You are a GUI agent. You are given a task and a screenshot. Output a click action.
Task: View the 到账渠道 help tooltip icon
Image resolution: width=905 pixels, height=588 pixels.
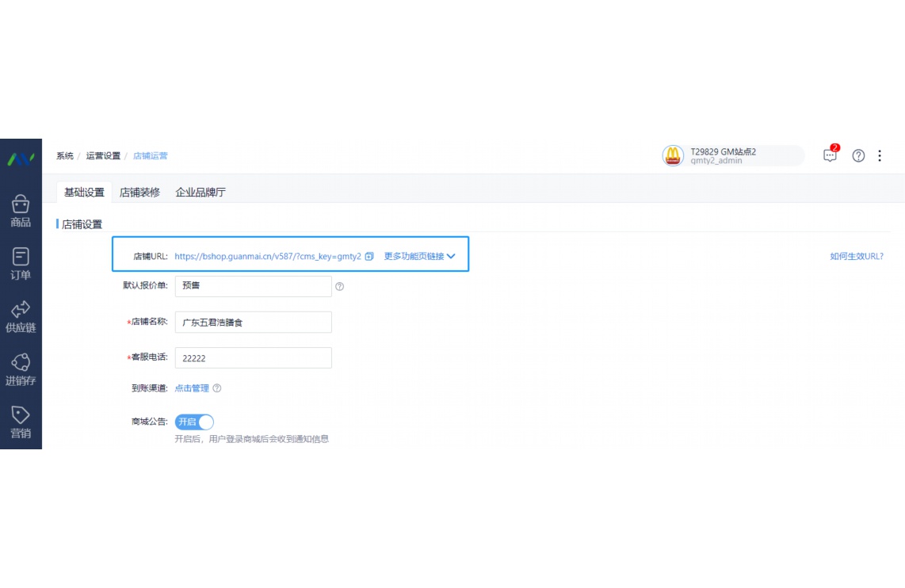pos(216,388)
